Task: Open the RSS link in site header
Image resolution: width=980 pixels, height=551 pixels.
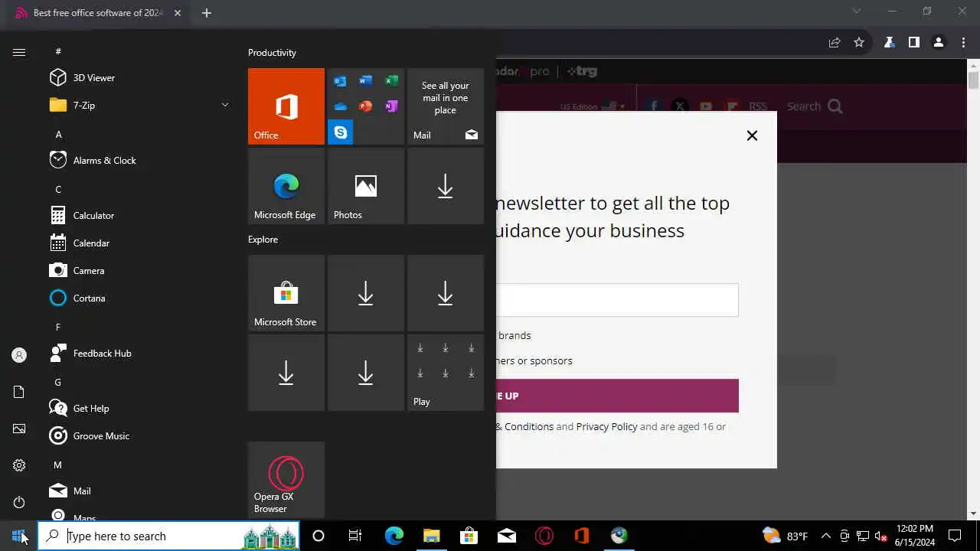Action: pyautogui.click(x=757, y=106)
